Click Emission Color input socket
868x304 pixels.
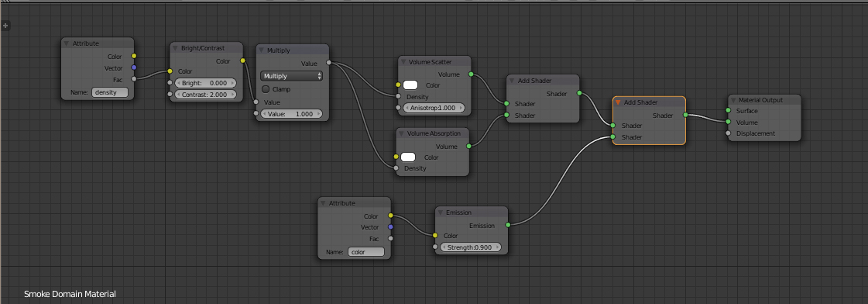point(435,235)
